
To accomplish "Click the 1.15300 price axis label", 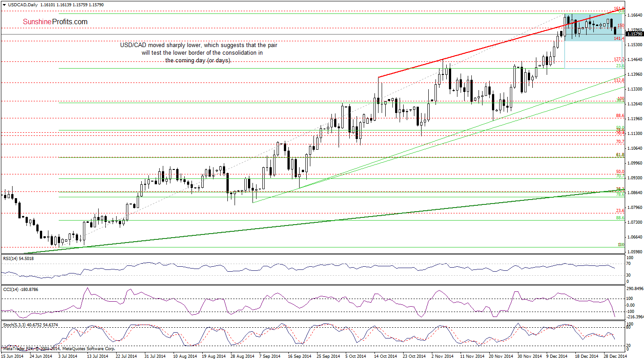I will [635, 45].
